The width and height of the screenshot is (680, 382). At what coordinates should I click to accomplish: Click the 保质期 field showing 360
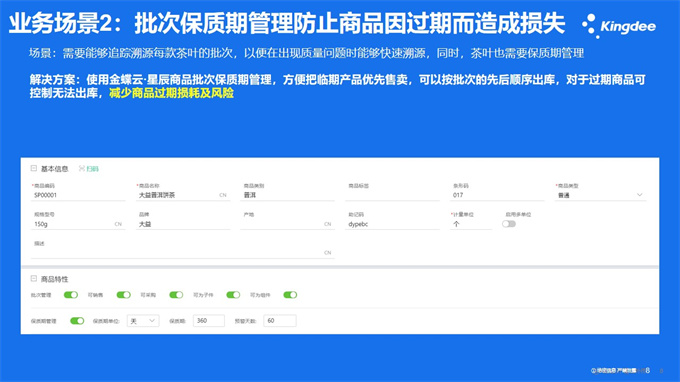click(x=209, y=321)
